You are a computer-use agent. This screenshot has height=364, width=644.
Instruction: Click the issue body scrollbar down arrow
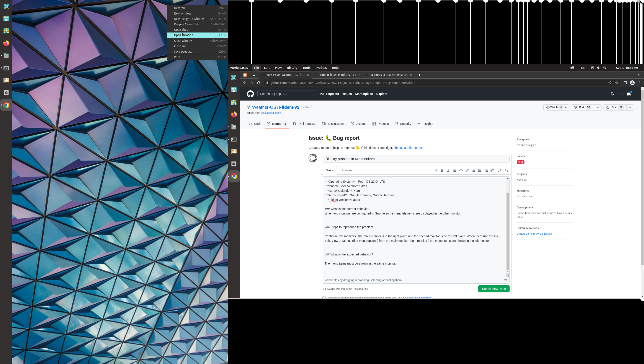pyautogui.click(x=507, y=272)
